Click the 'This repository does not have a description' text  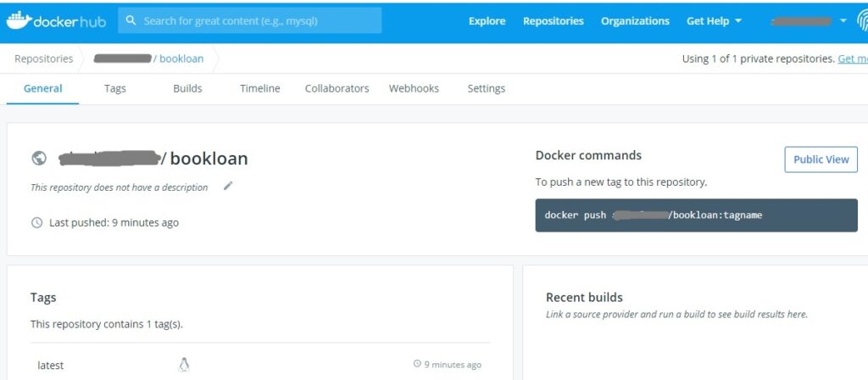(119, 187)
